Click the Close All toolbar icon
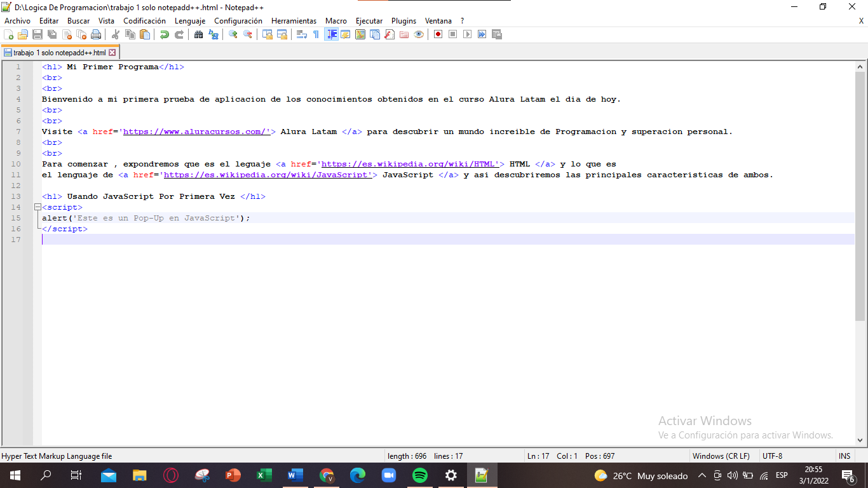 (81, 34)
